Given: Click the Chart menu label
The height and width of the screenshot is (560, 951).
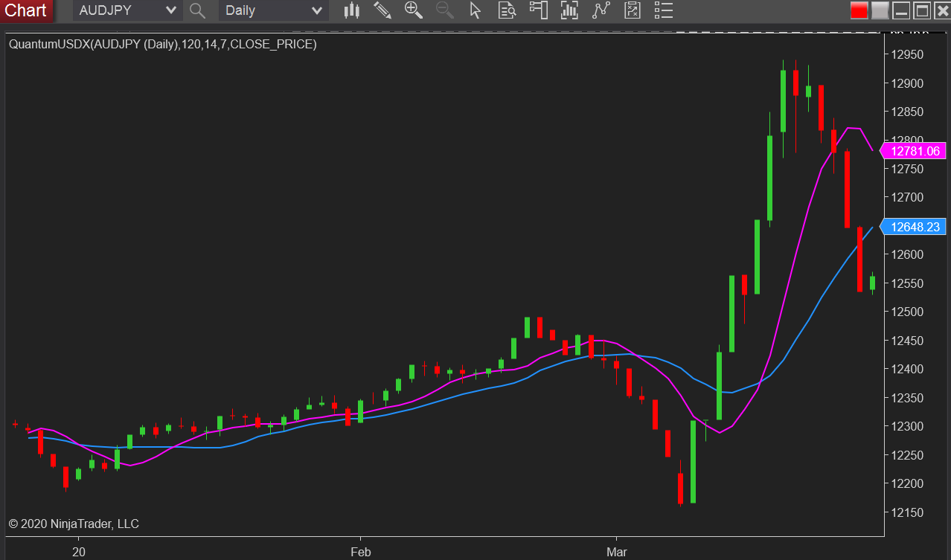Looking at the screenshot, I should 27,10.
